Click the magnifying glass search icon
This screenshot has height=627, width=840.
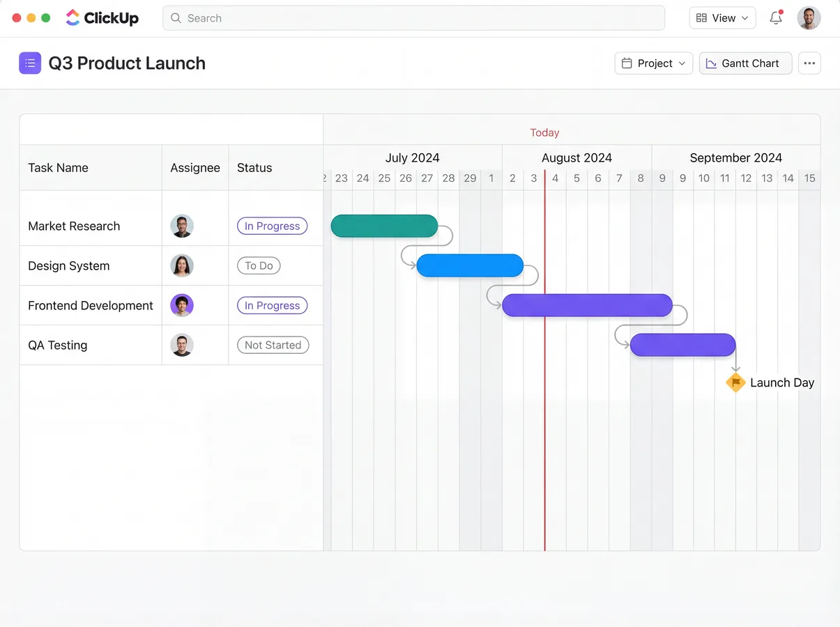[x=176, y=17]
